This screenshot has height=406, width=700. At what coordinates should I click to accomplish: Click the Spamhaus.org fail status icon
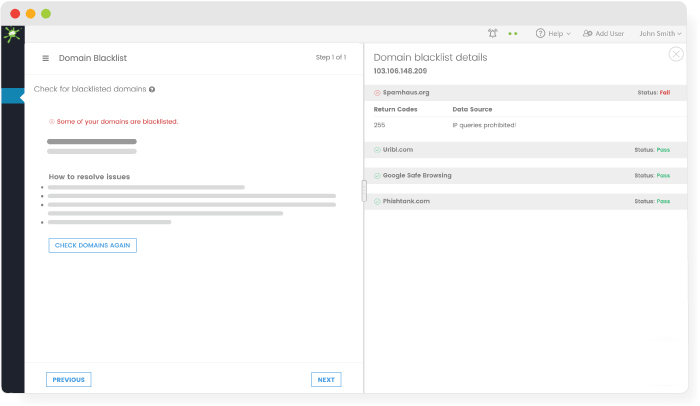point(377,93)
